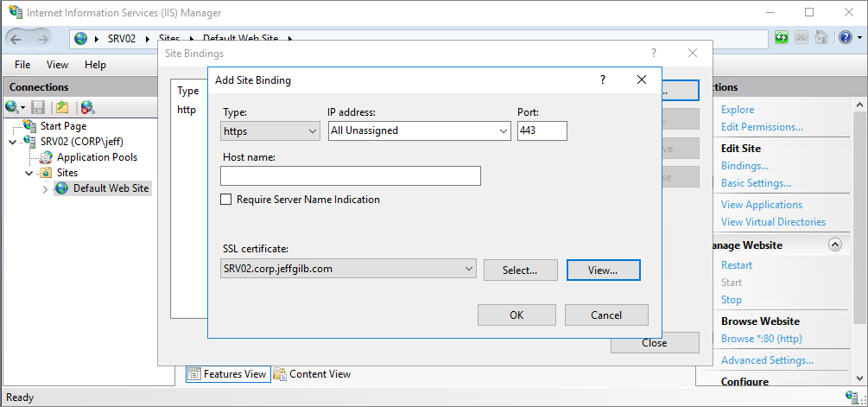Viewport: 868px width, 407px height.
Task: Click the Explore action link
Action: pos(738,110)
